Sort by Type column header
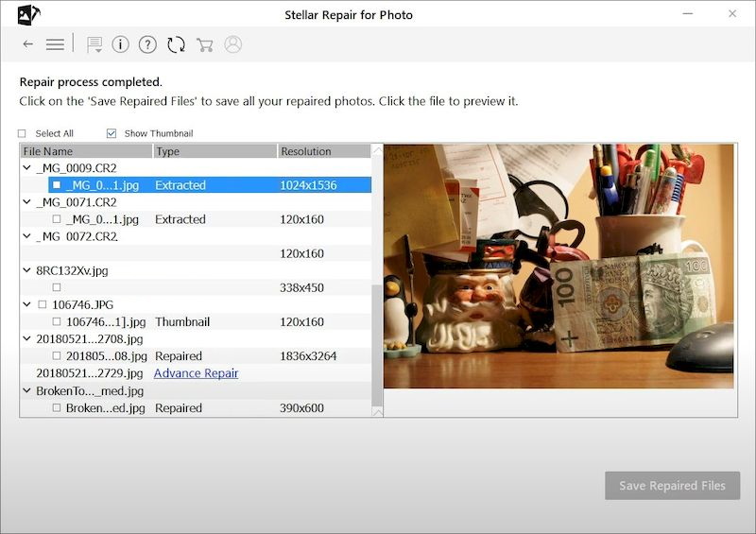Image resolution: width=756 pixels, height=534 pixels. pyautogui.click(x=215, y=151)
